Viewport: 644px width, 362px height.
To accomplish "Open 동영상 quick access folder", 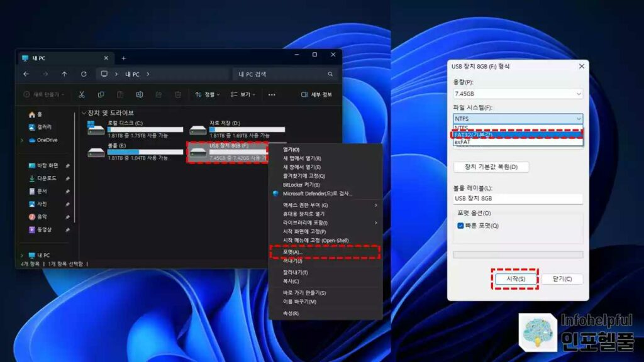I will [x=40, y=229].
